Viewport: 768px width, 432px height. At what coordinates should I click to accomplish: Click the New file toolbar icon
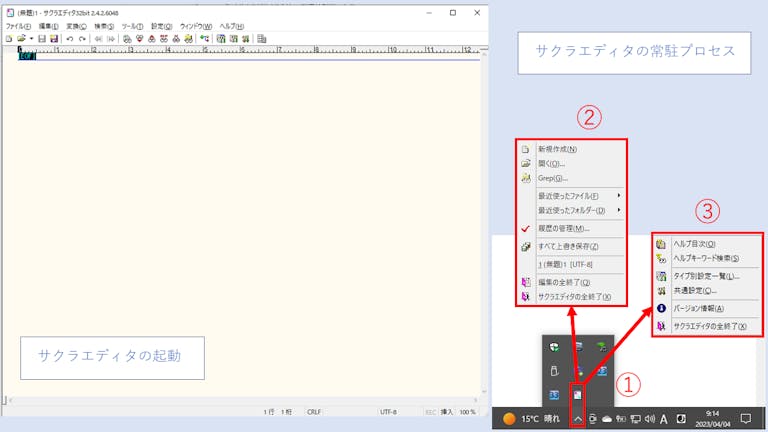click(x=9, y=39)
